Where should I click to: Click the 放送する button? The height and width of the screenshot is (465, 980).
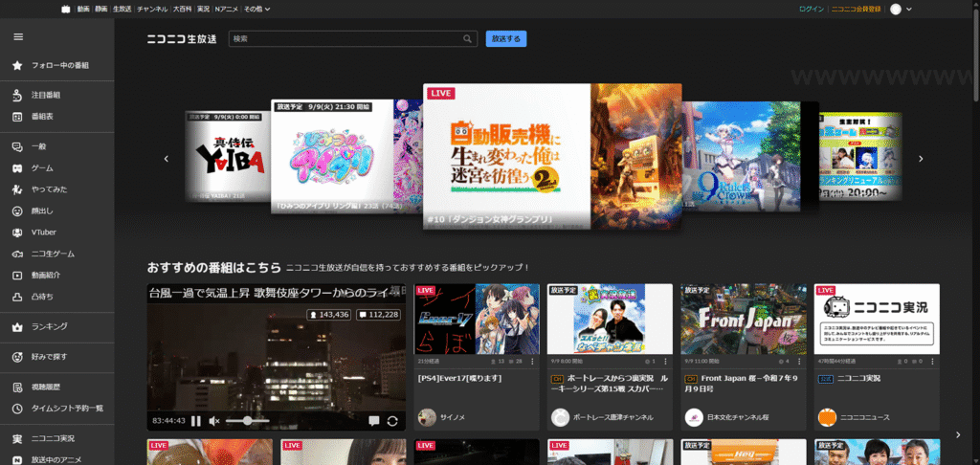[x=505, y=38]
